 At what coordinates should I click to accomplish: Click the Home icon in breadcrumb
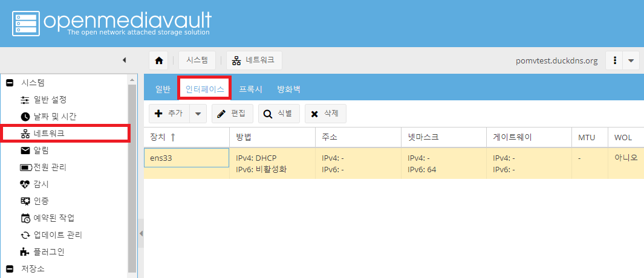point(159,60)
